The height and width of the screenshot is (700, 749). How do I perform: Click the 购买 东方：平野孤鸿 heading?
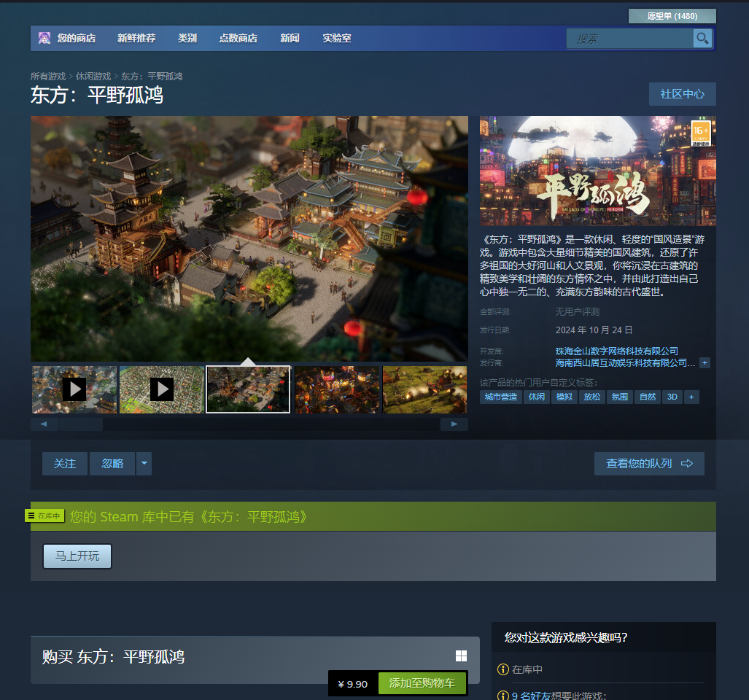click(113, 657)
